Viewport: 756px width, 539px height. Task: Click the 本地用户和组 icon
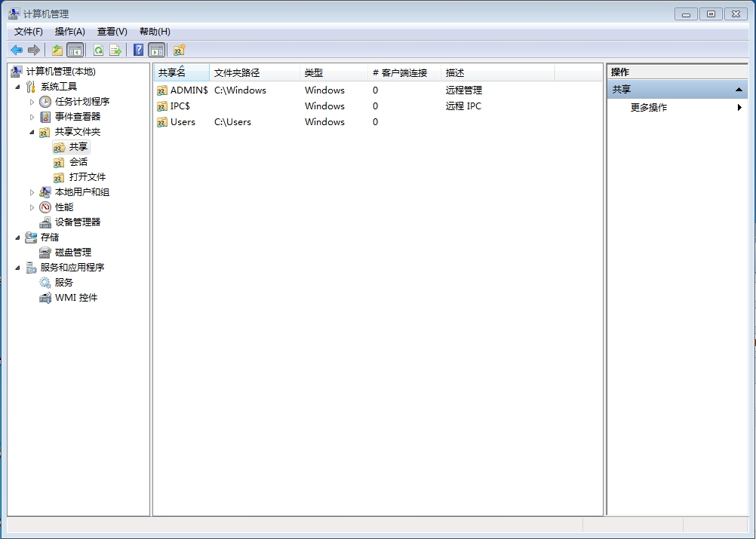point(45,192)
